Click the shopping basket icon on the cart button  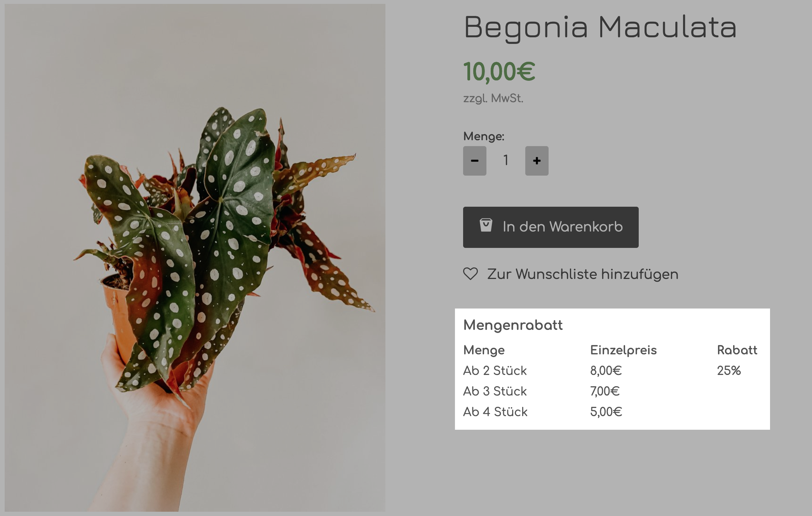[486, 227]
